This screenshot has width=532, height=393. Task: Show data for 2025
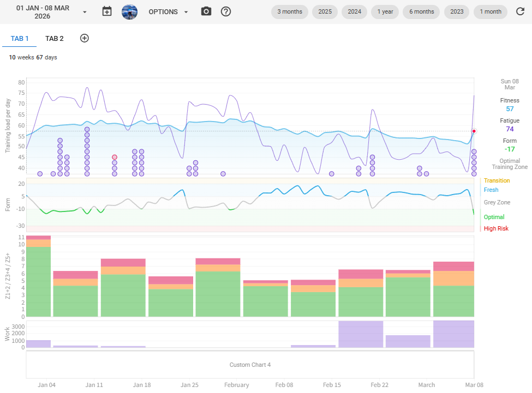[325, 12]
